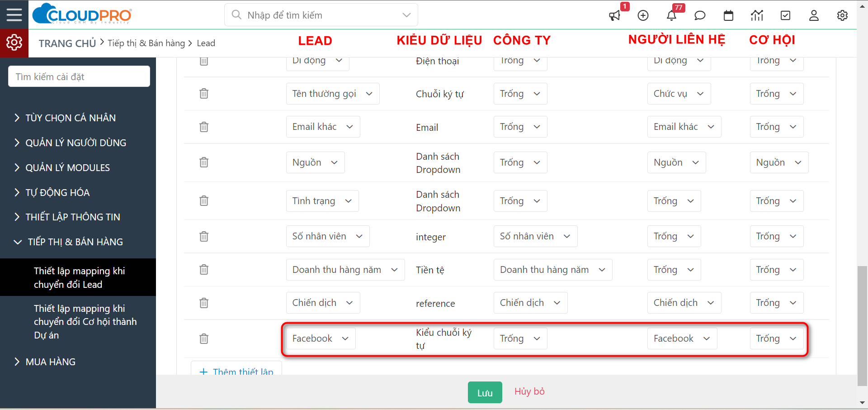Select Thiết lập mapping khi chuyển đổi Lead
868x410 pixels.
point(78,277)
